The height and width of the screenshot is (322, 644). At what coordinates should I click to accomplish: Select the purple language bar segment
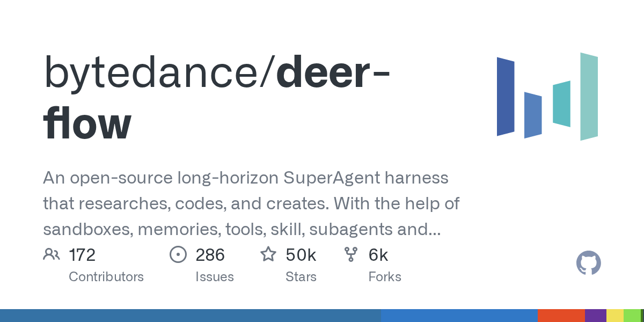[595, 316]
